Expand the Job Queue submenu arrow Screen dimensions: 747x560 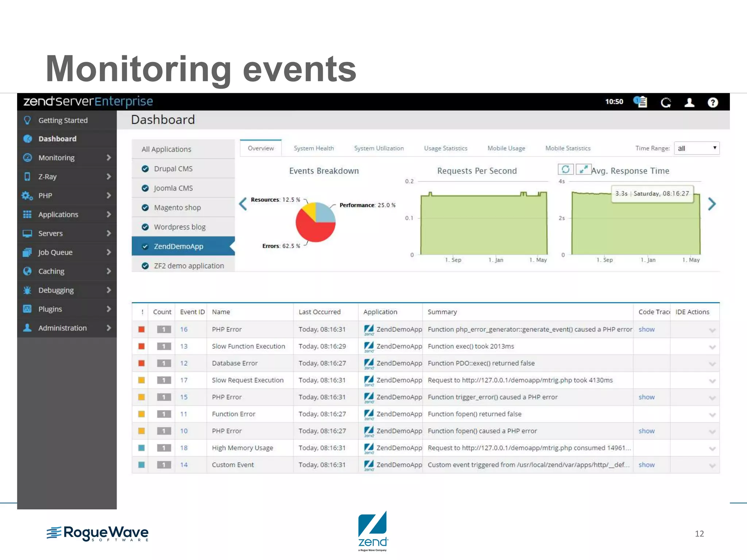click(x=109, y=252)
